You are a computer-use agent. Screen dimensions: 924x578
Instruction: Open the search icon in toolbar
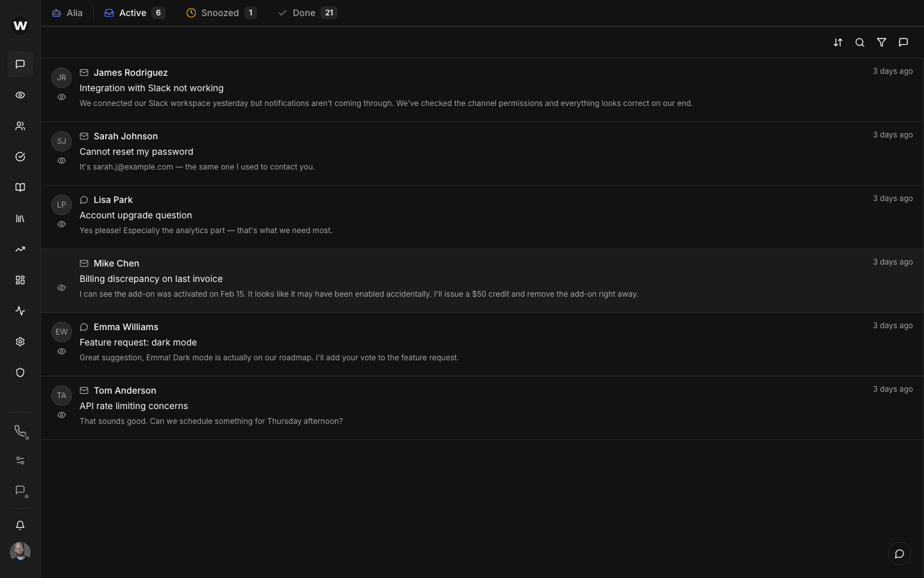pyautogui.click(x=860, y=42)
